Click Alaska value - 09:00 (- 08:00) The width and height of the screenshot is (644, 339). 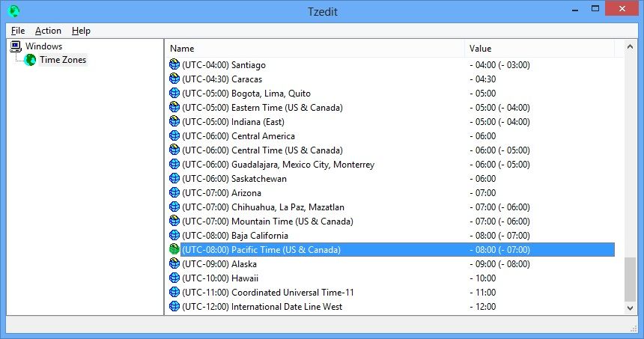click(499, 264)
